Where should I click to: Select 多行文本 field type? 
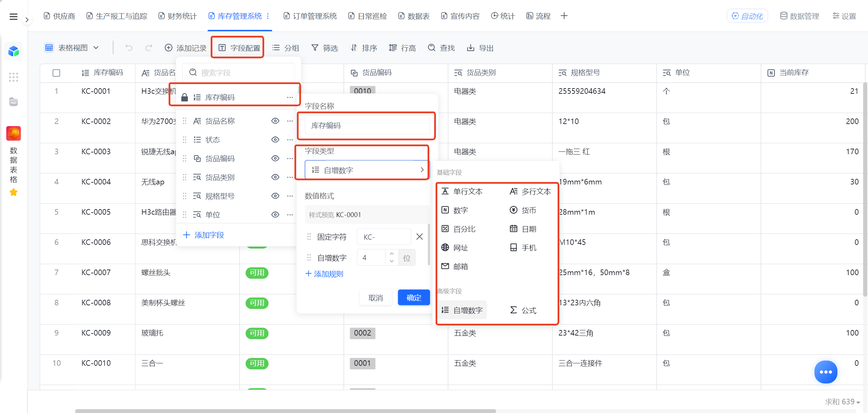click(x=530, y=191)
